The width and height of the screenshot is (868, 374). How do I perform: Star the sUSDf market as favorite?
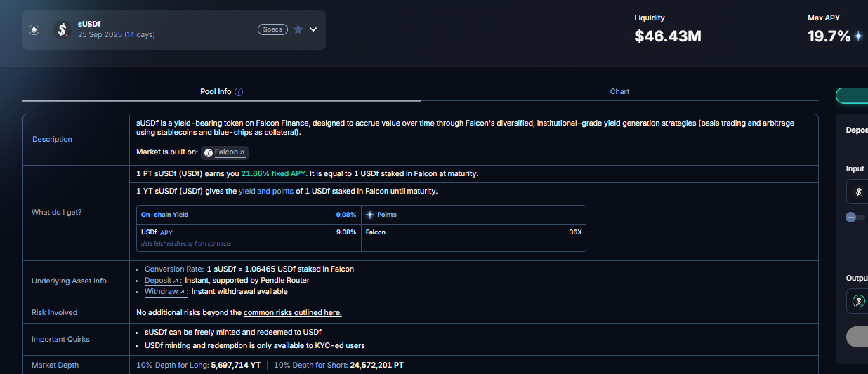(x=298, y=29)
